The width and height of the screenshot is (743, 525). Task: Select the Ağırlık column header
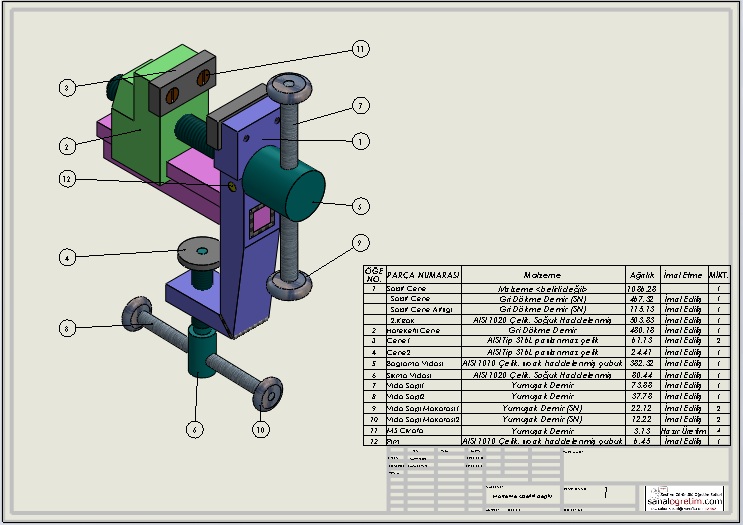point(641,275)
